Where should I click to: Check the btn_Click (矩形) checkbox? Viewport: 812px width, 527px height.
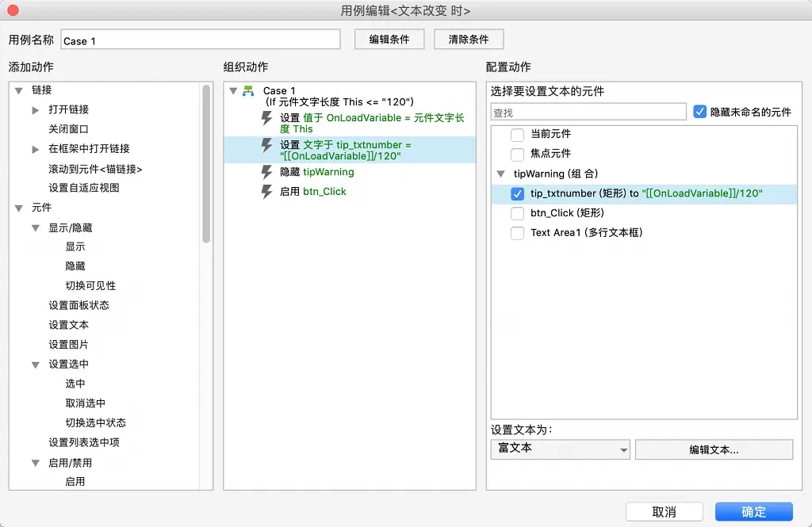[517, 213]
